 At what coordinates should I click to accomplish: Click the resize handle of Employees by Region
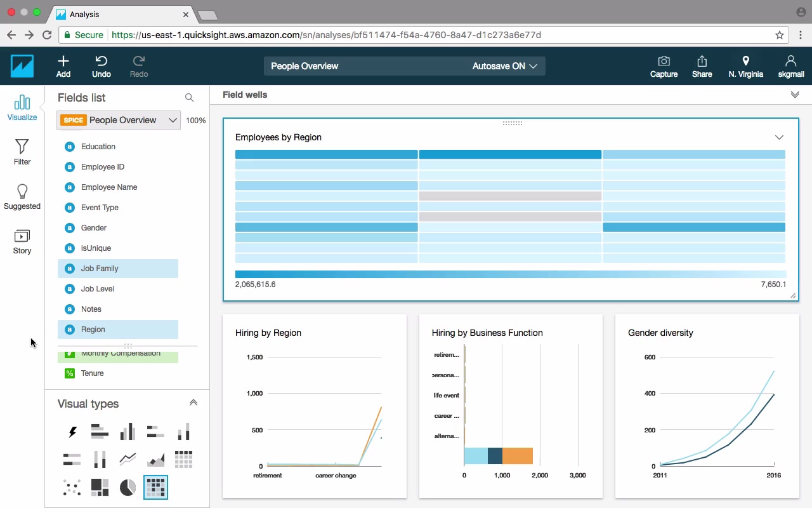pyautogui.click(x=793, y=296)
